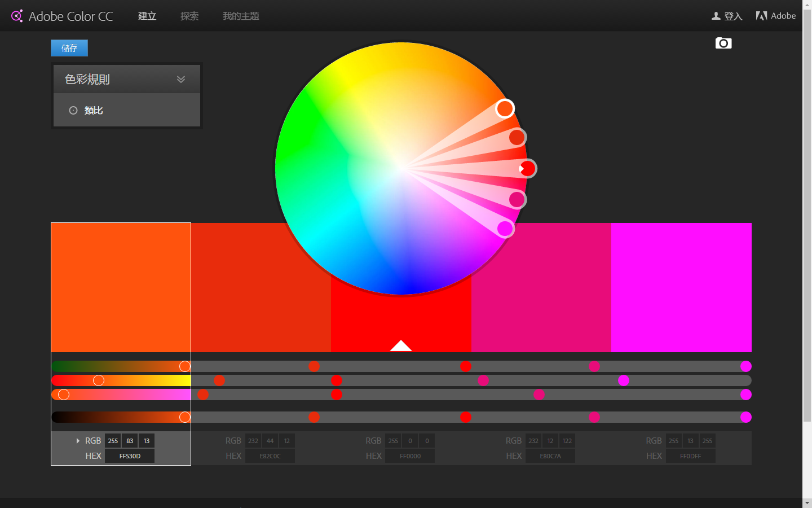Click the user sign-in person icon
The width and height of the screenshot is (812, 508).
tap(716, 16)
